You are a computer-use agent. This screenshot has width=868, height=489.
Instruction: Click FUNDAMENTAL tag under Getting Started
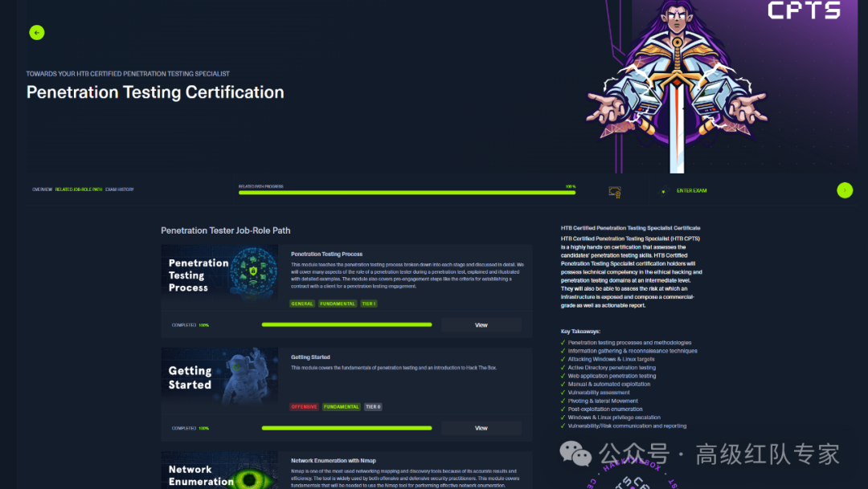(342, 407)
